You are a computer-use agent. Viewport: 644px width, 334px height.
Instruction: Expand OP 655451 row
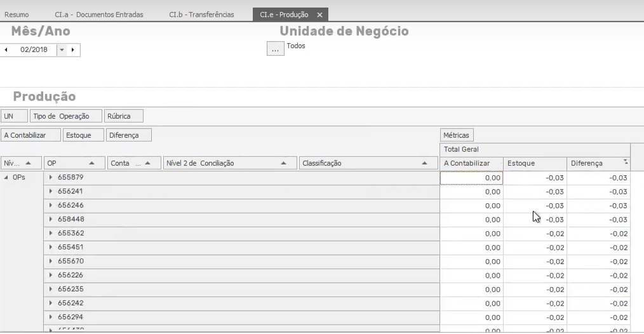pyautogui.click(x=51, y=247)
